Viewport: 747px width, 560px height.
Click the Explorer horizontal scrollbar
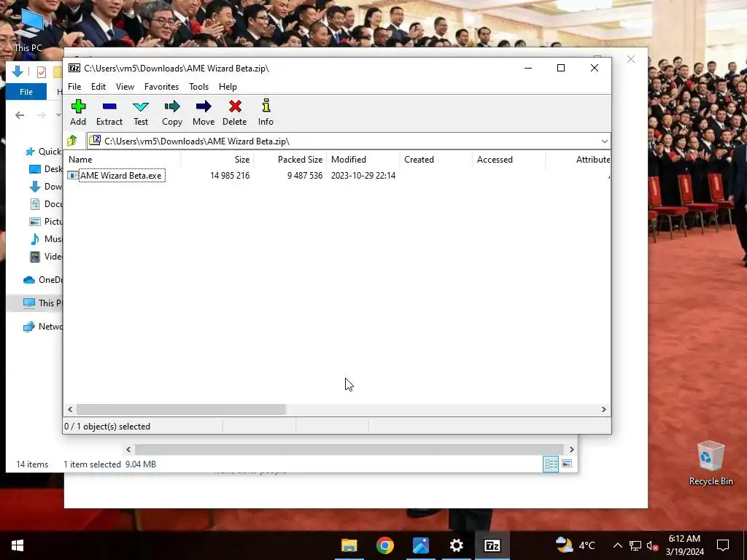point(349,449)
